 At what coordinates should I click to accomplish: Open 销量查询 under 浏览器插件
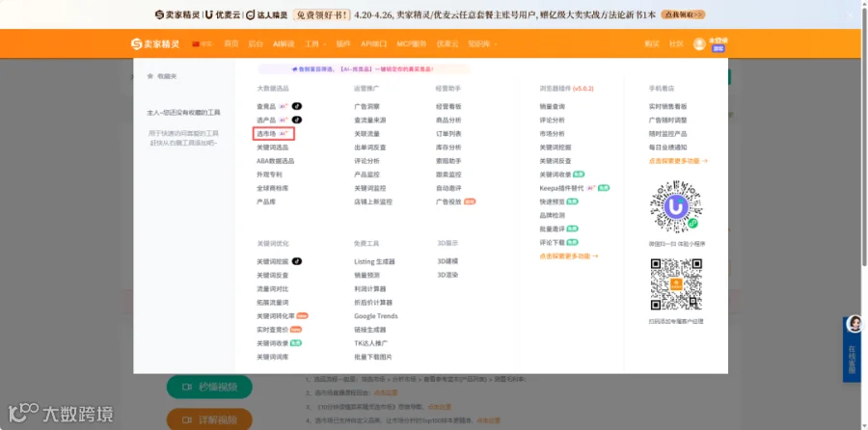[x=553, y=106]
